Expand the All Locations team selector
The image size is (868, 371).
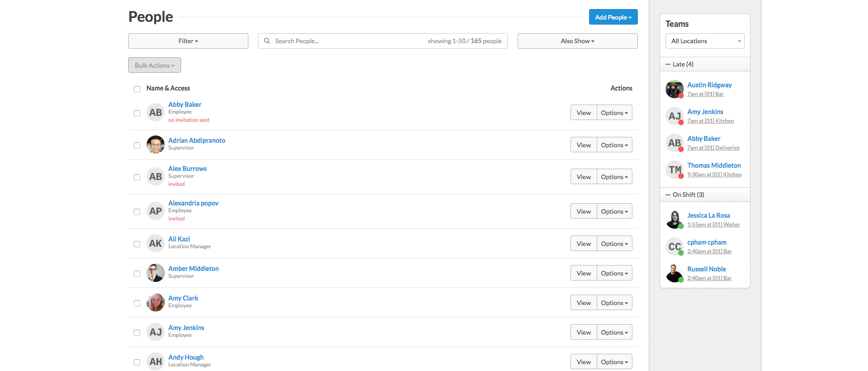pyautogui.click(x=705, y=41)
